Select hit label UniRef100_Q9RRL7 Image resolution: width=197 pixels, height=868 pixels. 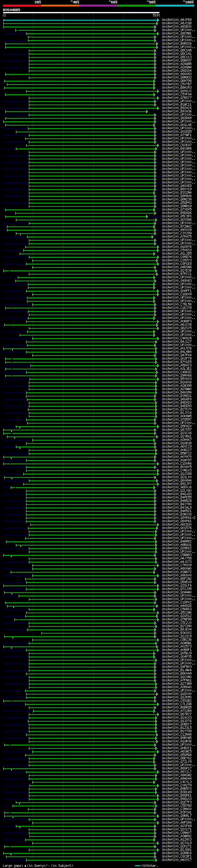pos(177,816)
